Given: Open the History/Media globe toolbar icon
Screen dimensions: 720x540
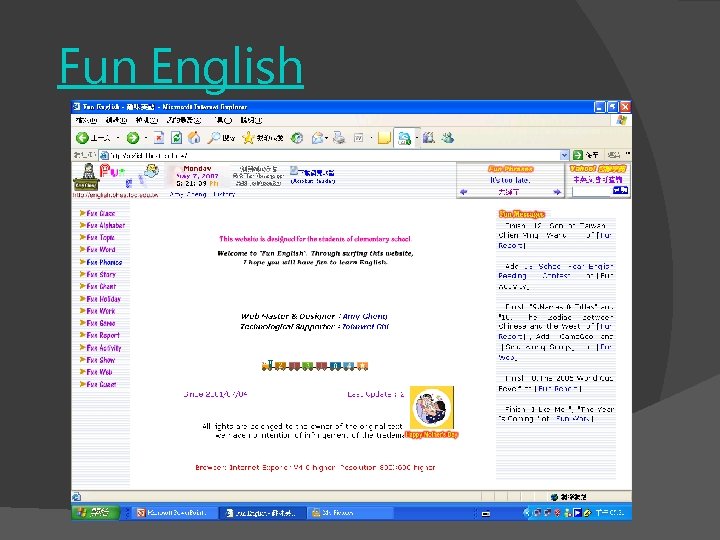Looking at the screenshot, I should tap(297, 138).
